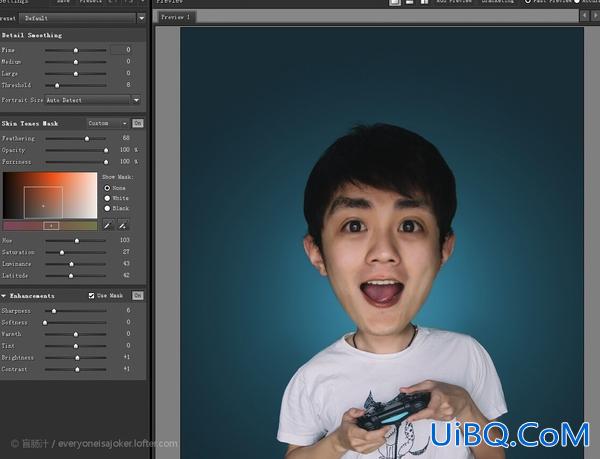
Task: Pick skin tone with the eyedropper tool
Action: tap(108, 225)
